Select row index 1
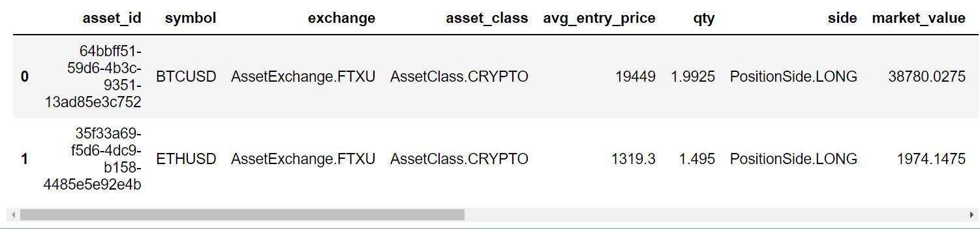The width and height of the screenshot is (980, 236). point(25,159)
